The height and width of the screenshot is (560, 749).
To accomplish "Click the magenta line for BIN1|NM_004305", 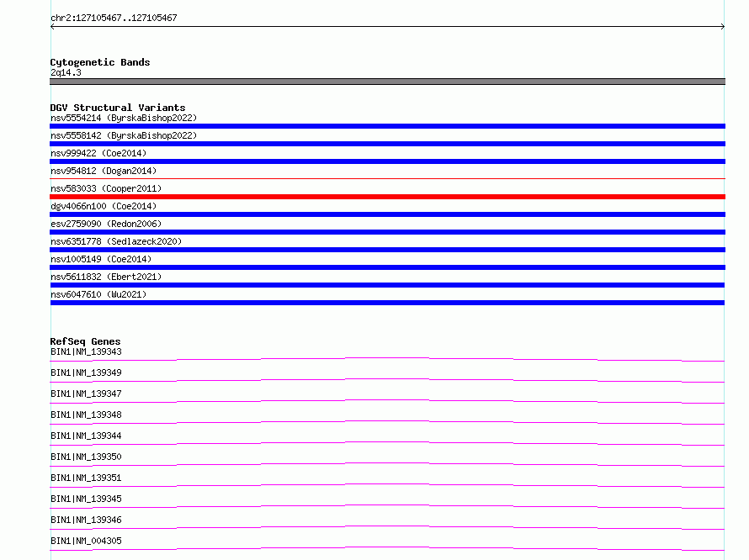I will (x=387, y=548).
